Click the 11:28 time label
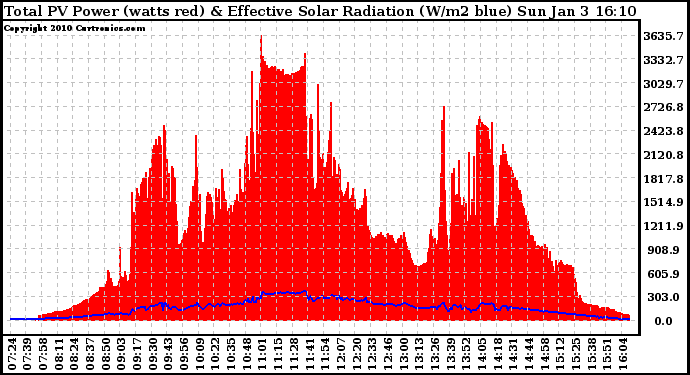This screenshot has width=690, height=375. (294, 355)
